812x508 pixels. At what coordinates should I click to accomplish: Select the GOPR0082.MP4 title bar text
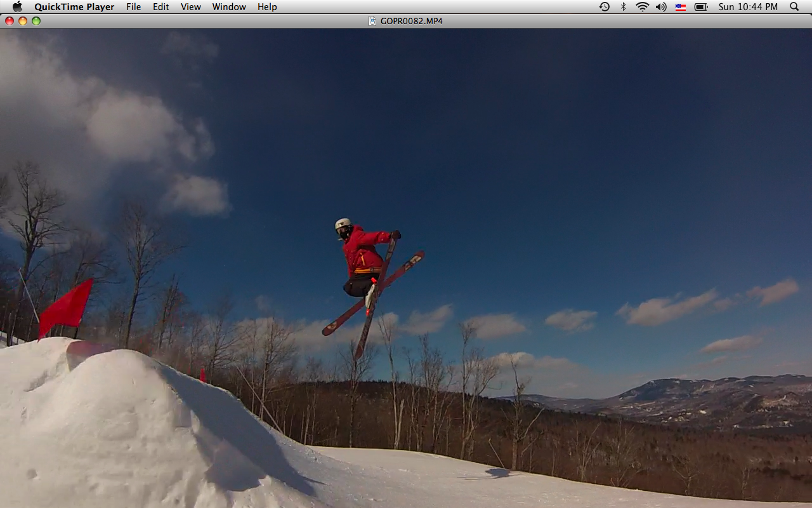(x=410, y=20)
